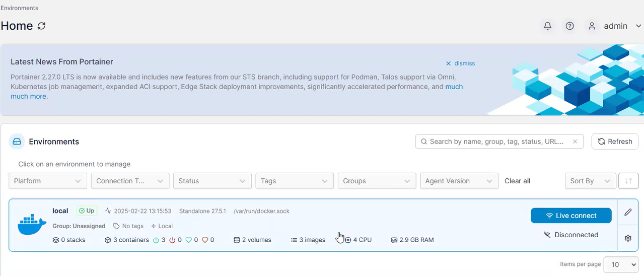Viewport: 644px width, 276px height.
Task: Click the Standalone 27.5.1 text
Action: click(x=202, y=211)
